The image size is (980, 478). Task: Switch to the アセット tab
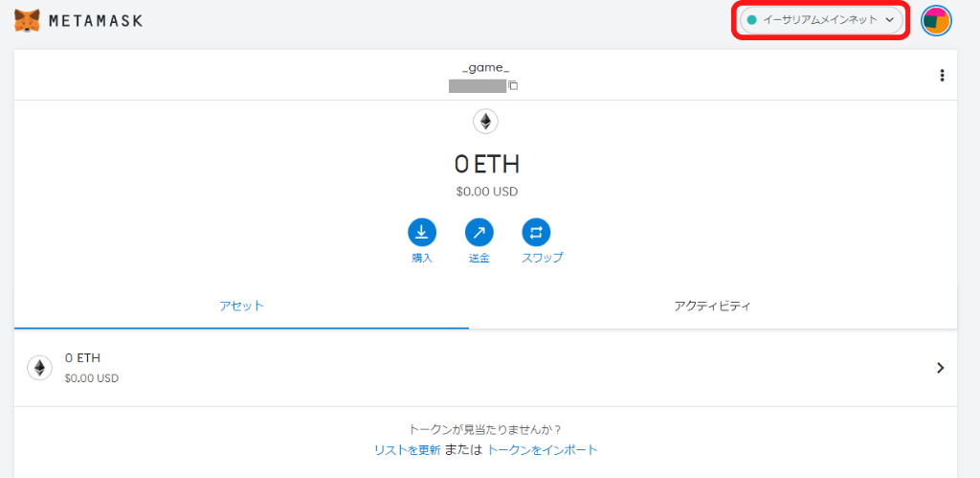pyautogui.click(x=241, y=307)
